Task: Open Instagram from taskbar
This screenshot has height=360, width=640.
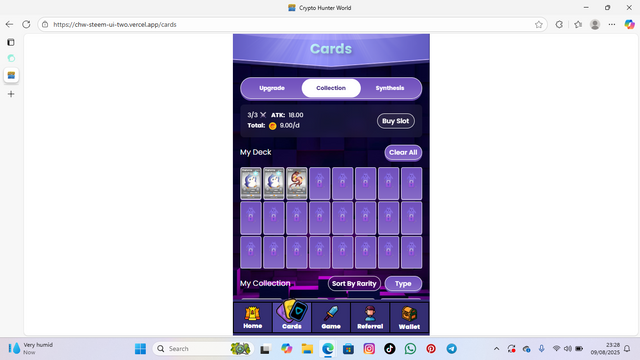Action: tap(369, 349)
